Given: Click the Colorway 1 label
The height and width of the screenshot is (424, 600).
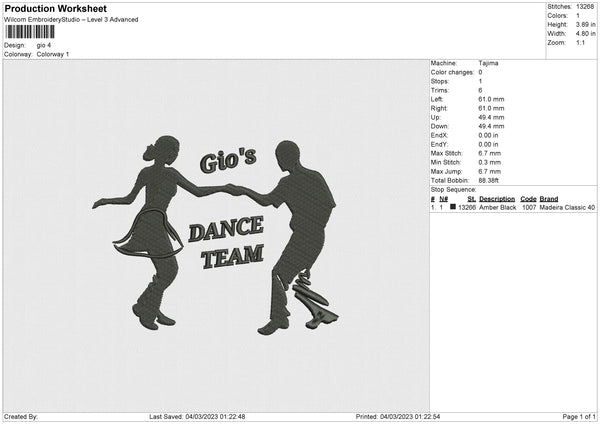Looking at the screenshot, I should pyautogui.click(x=53, y=54).
